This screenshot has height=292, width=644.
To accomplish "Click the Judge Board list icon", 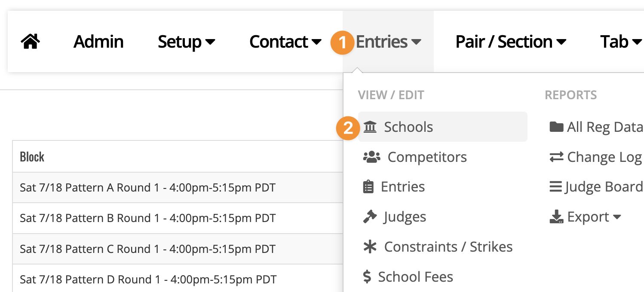I will [x=555, y=187].
